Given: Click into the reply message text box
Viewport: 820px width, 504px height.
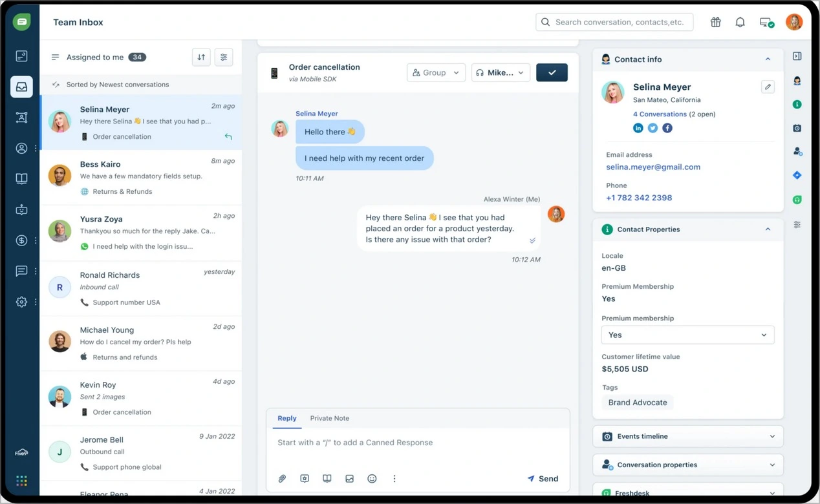Looking at the screenshot, I should (x=418, y=443).
